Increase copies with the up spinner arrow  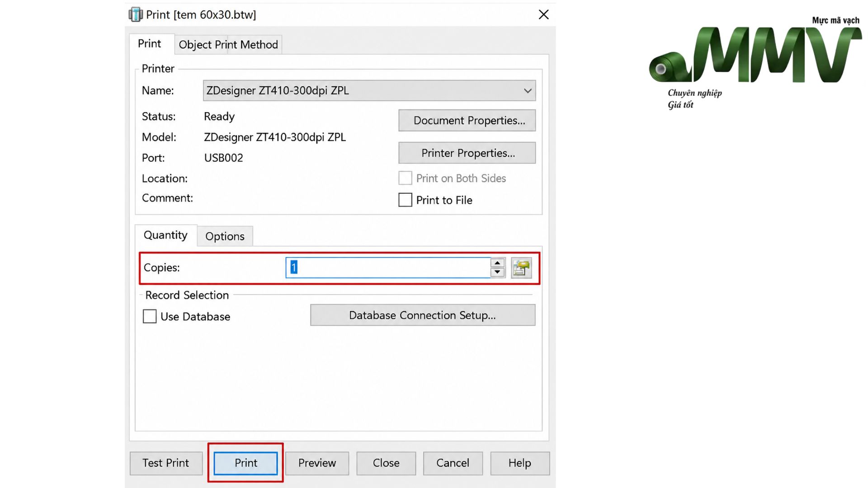497,263
